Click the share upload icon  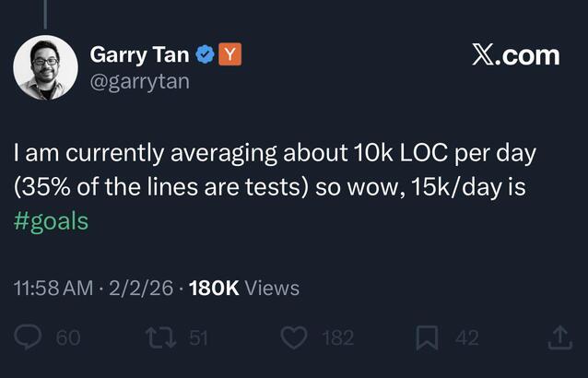(x=559, y=338)
